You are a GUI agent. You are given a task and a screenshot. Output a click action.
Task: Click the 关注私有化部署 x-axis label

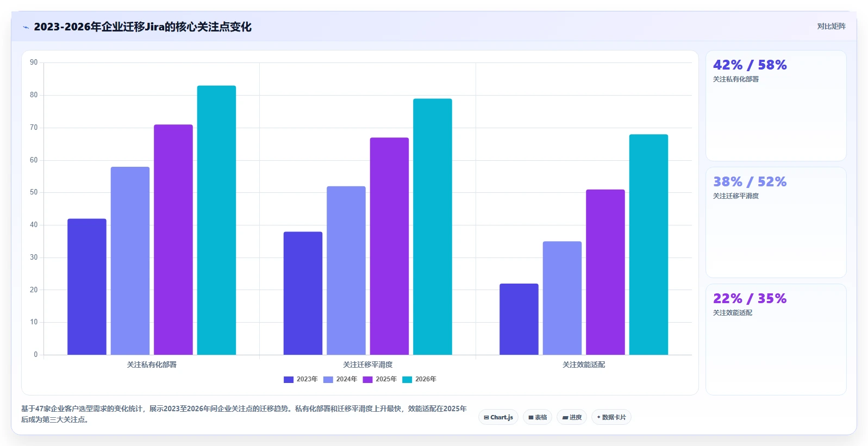click(152, 365)
